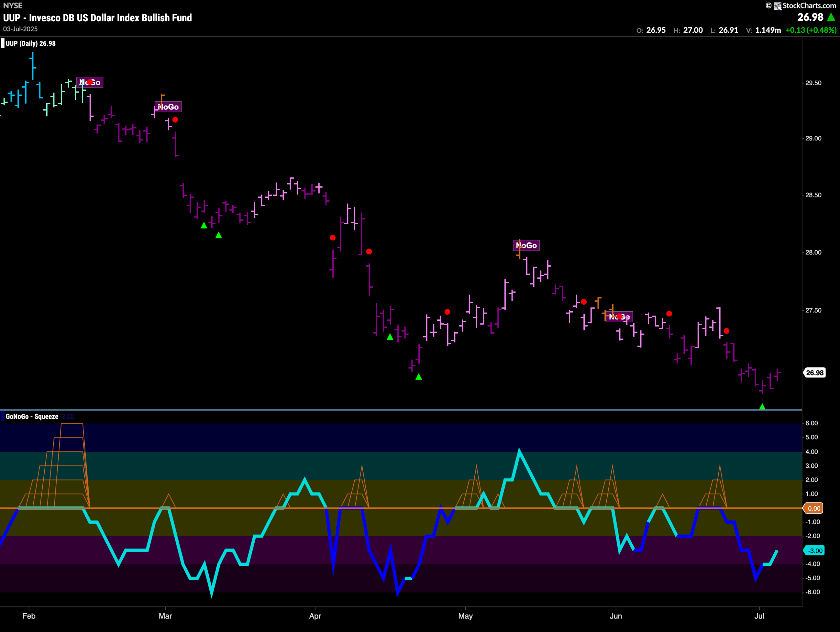Click the rightmost red dot in late June
Screen dimensions: 840x632
(x=726, y=331)
